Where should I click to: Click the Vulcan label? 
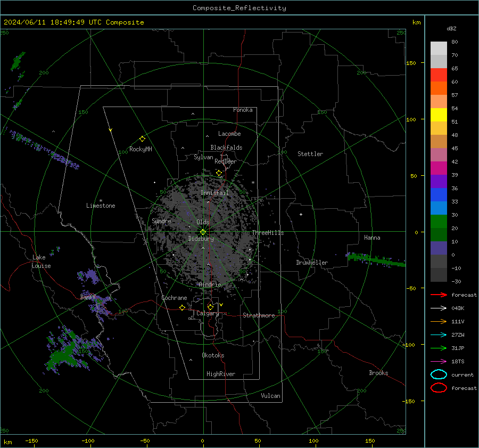coord(270,396)
